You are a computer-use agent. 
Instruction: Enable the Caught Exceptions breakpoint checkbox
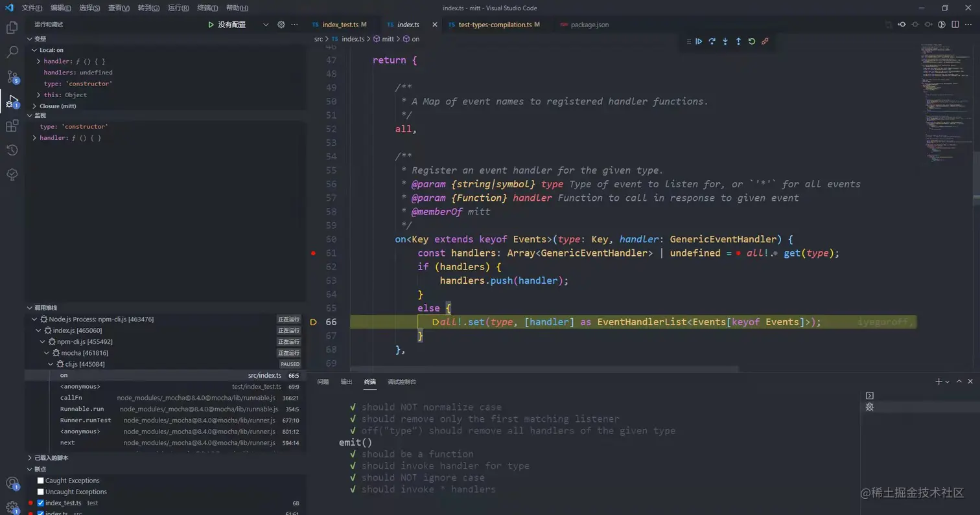(41, 481)
